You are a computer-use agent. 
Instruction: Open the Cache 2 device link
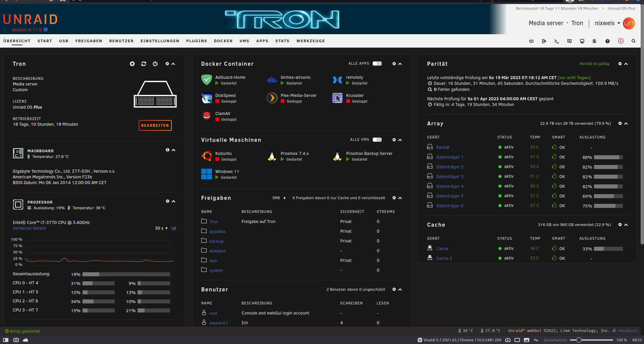point(444,258)
